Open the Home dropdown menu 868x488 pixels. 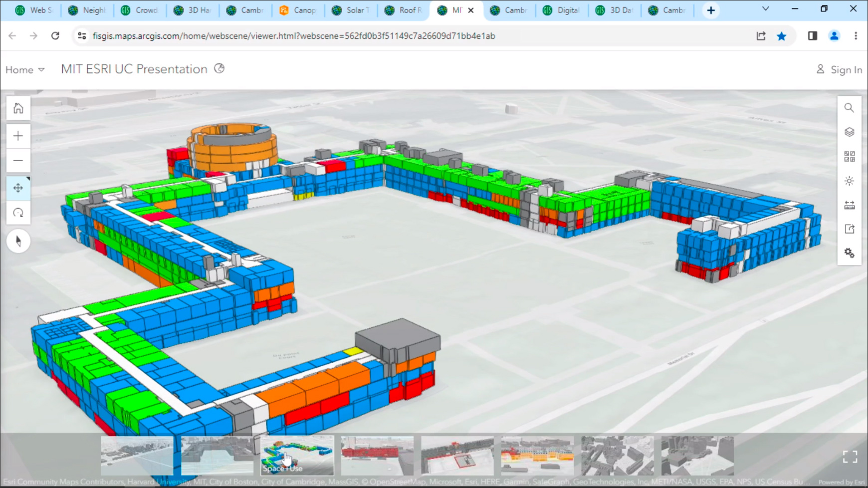click(25, 70)
